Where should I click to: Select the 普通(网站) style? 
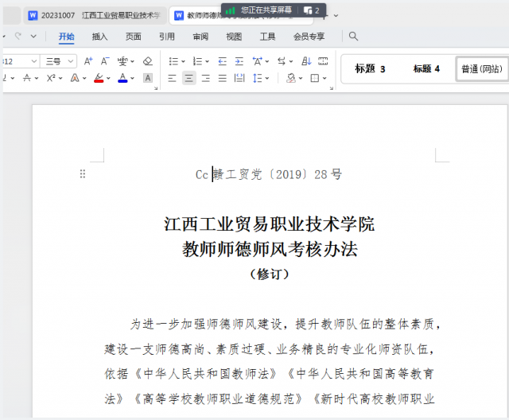(482, 69)
